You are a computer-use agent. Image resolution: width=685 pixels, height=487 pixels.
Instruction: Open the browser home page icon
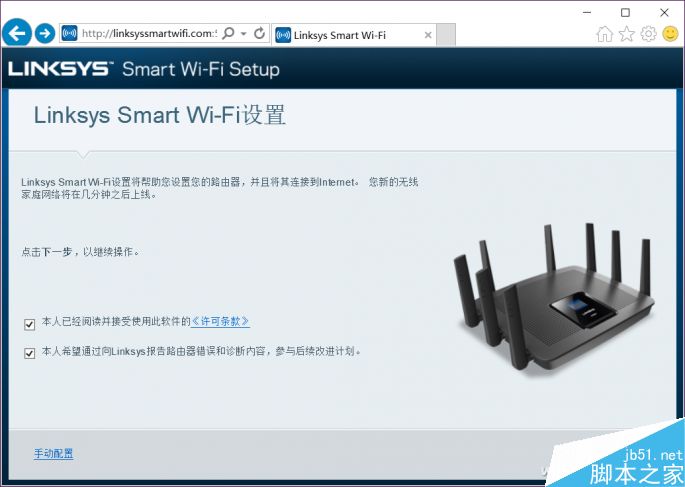(605, 34)
